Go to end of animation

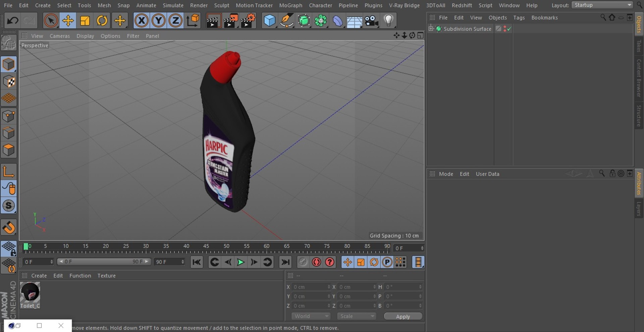pyautogui.click(x=285, y=262)
